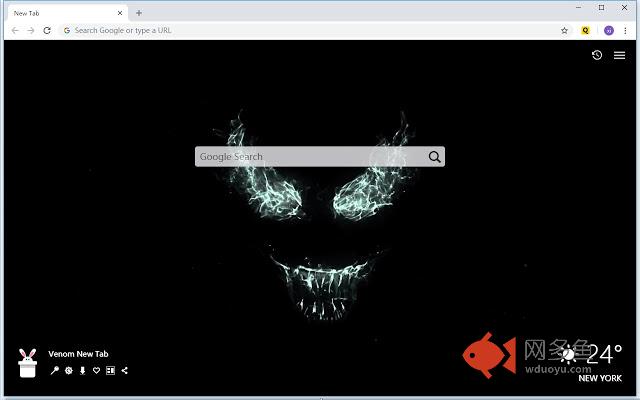
Task: Reload the page
Action: (47, 31)
